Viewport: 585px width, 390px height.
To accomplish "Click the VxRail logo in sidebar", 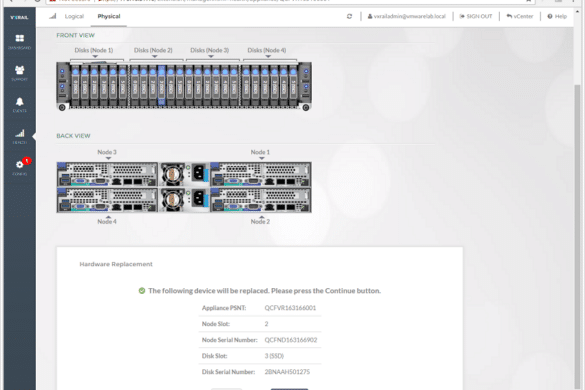I will tap(19, 17).
